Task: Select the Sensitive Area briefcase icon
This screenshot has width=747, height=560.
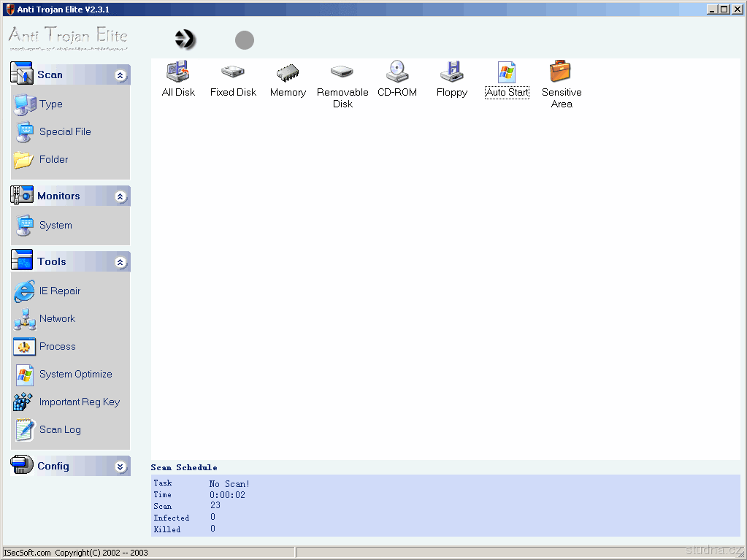Action: click(560, 72)
